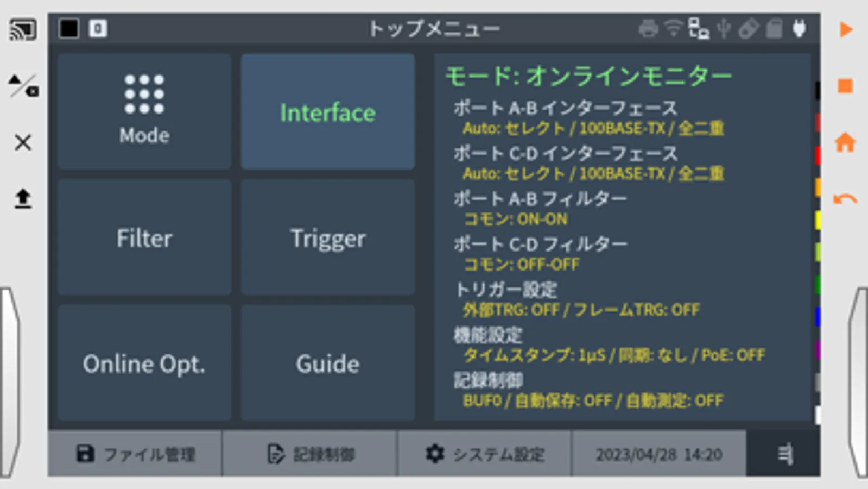
Task: Open the Online Opt. tile
Action: (144, 363)
